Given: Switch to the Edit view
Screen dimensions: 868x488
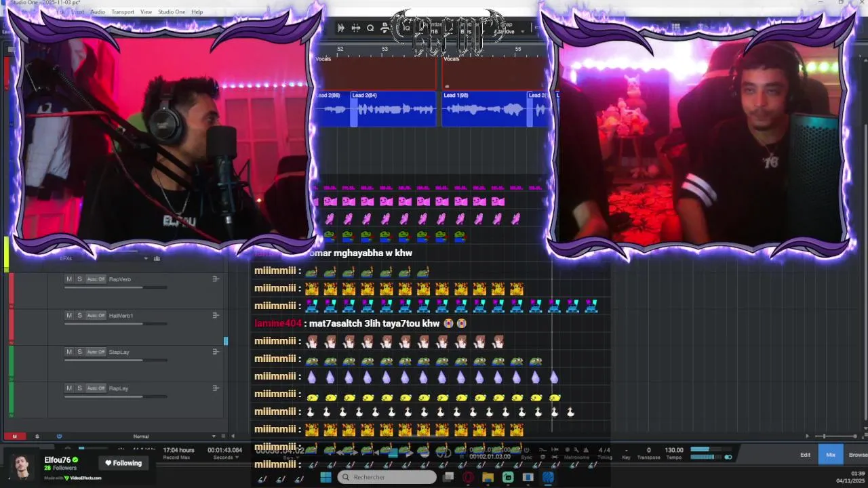Looking at the screenshot, I should 805,455.
